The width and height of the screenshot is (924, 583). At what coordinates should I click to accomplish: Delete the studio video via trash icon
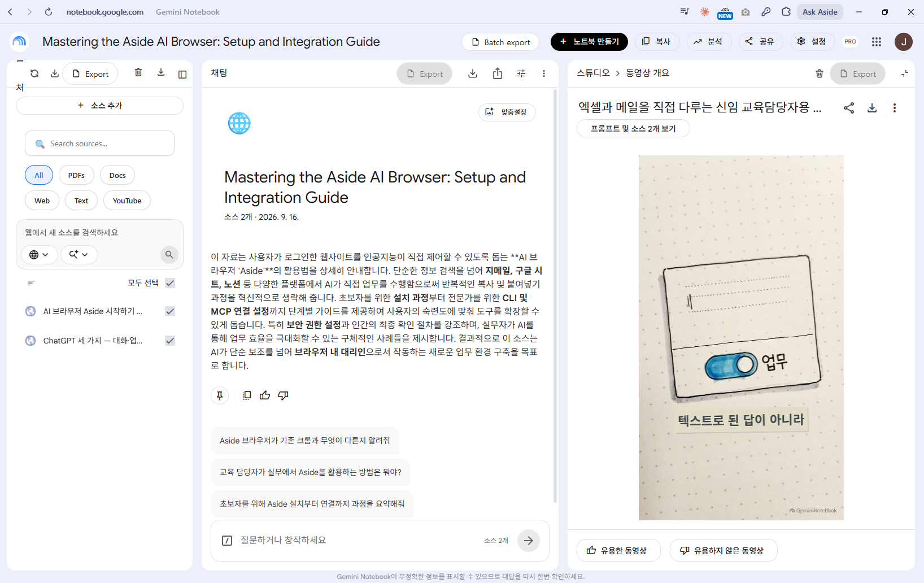click(x=820, y=73)
